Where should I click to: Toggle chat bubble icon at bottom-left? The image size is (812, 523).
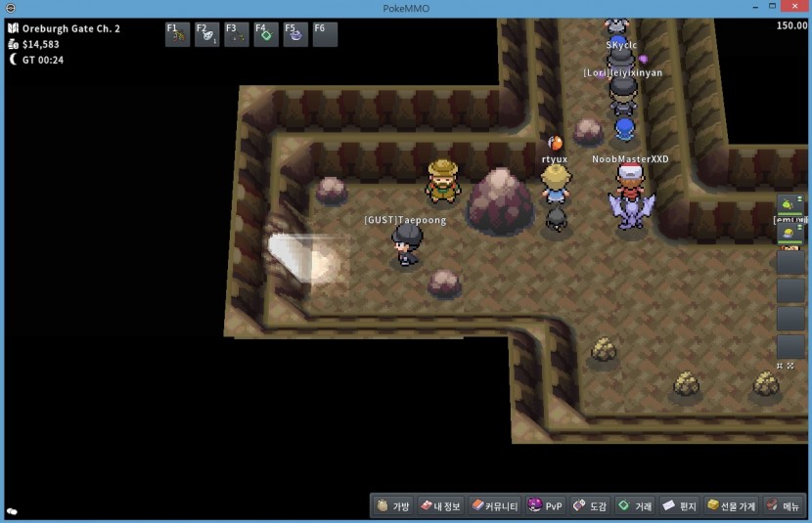click(12, 511)
